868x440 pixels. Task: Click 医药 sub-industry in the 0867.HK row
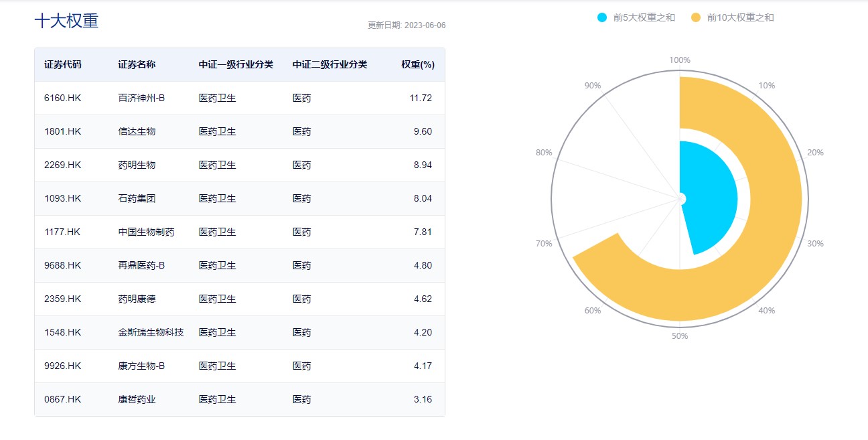301,399
